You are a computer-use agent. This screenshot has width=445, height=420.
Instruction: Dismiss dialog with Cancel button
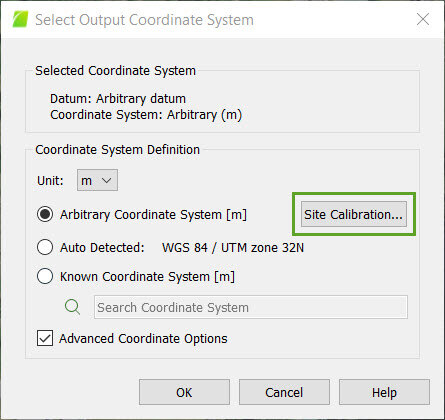coord(284,392)
